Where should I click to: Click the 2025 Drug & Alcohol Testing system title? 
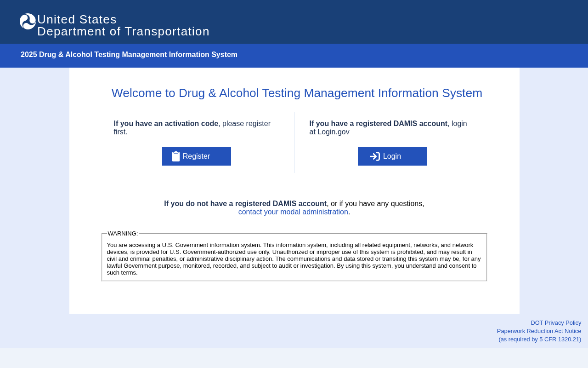point(129,55)
